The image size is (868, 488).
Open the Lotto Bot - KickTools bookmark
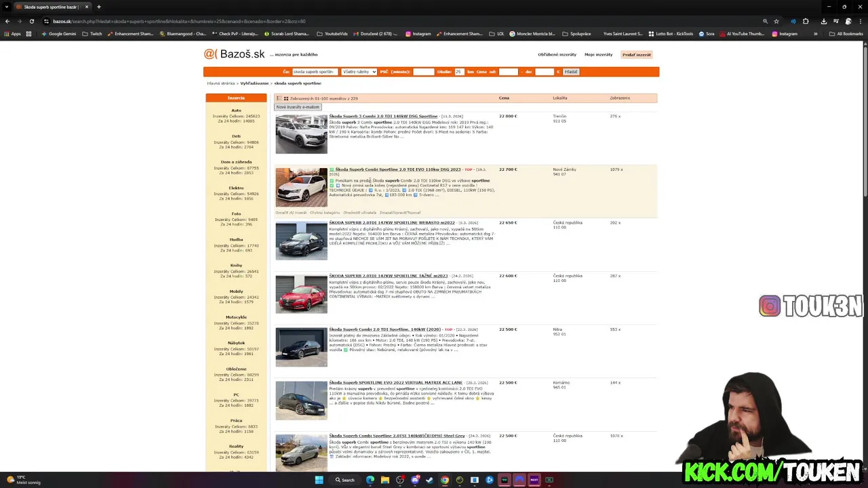pos(671,33)
